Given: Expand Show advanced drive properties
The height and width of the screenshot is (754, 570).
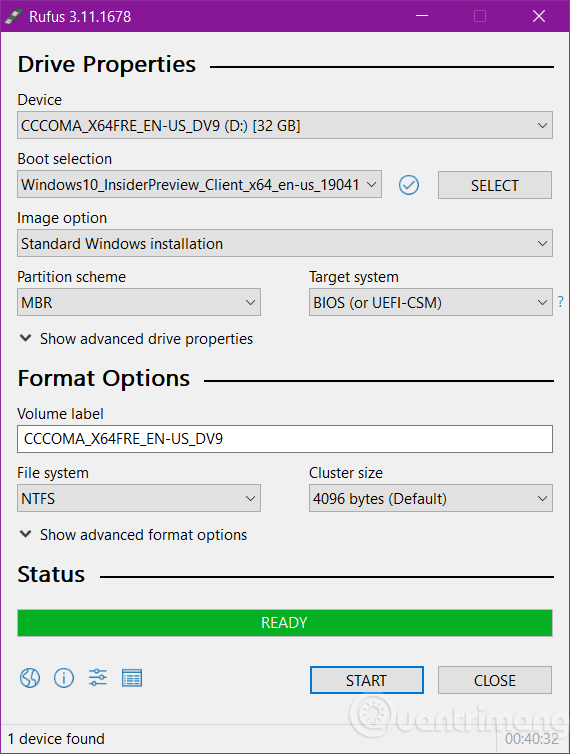Looking at the screenshot, I should tap(136, 339).
